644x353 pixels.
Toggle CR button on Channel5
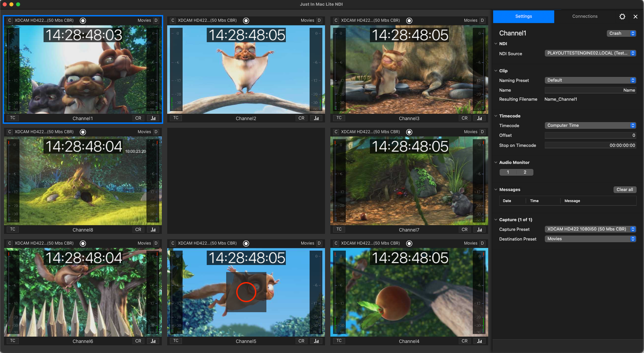[x=302, y=341]
